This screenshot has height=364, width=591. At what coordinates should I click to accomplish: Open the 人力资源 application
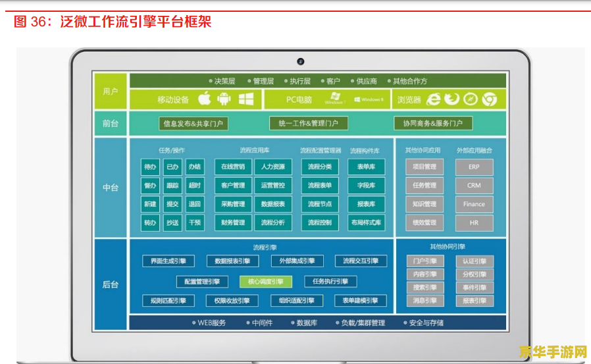[x=273, y=167]
